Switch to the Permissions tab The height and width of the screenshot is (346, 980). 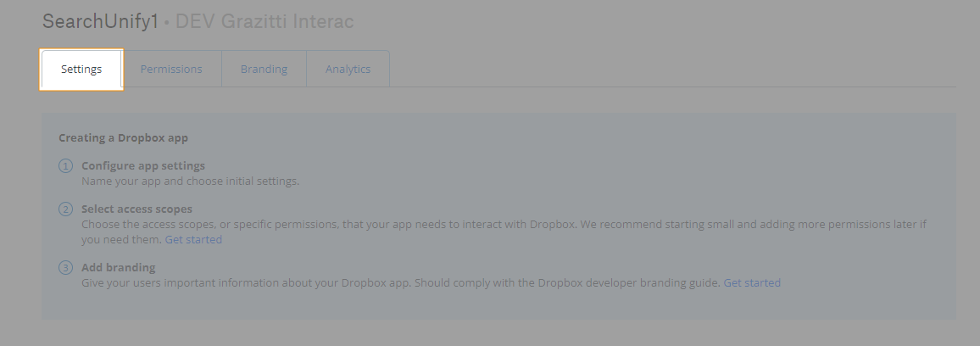[171, 70]
